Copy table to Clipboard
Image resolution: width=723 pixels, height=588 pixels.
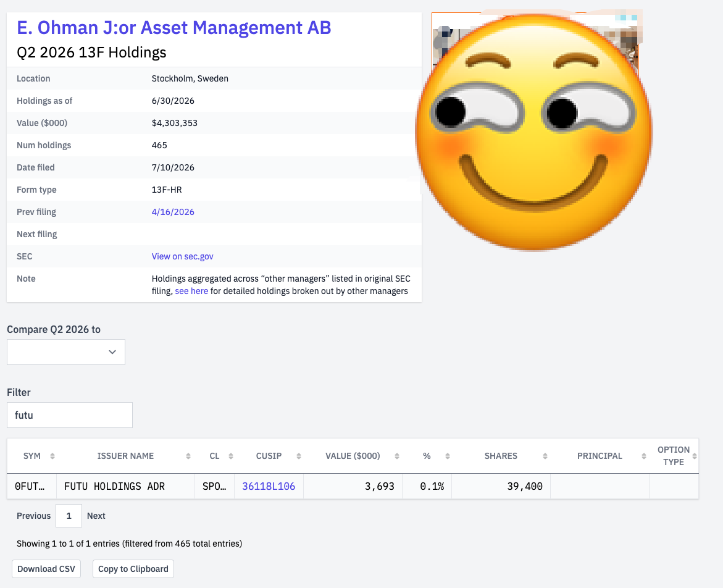pos(133,569)
